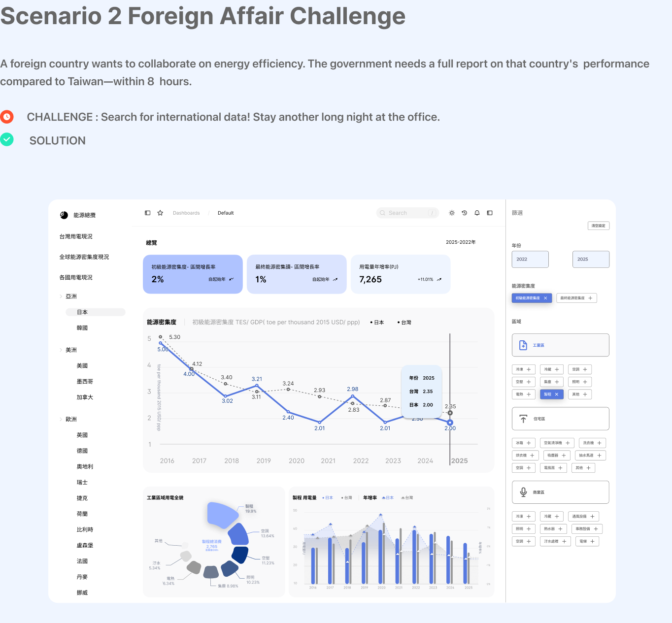Click the 能源總攬 logo icon
The image size is (672, 623).
coord(64,215)
